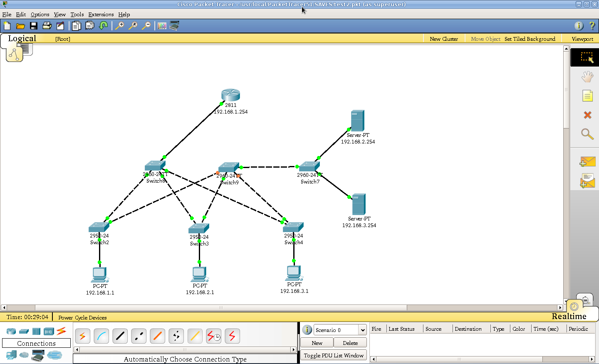Click the Zoom In magnifier in the toolbar

tap(120, 25)
